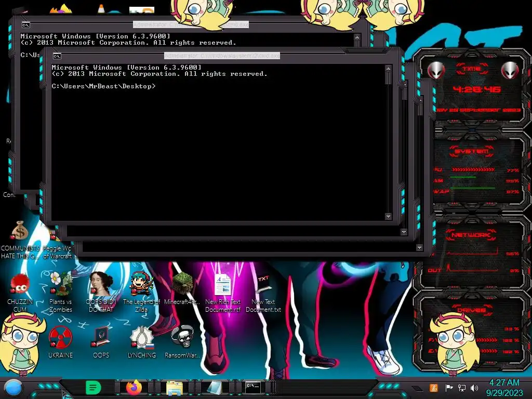
Task: Open File Explorer from the taskbar
Action: 175,388
